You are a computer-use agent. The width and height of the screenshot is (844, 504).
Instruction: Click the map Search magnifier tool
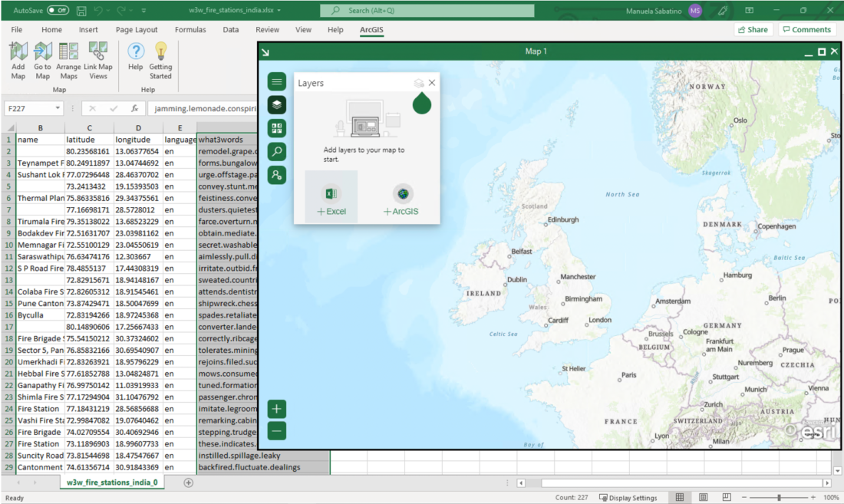point(277,152)
